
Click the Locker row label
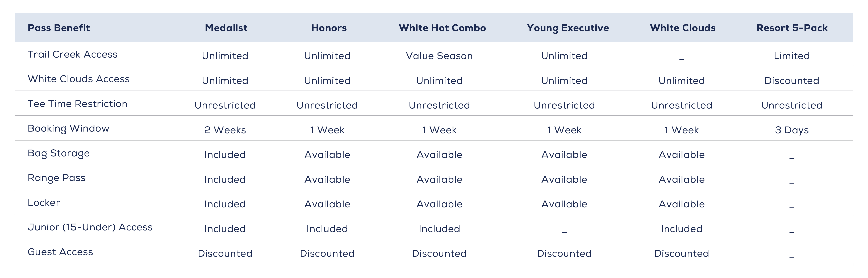(x=44, y=203)
